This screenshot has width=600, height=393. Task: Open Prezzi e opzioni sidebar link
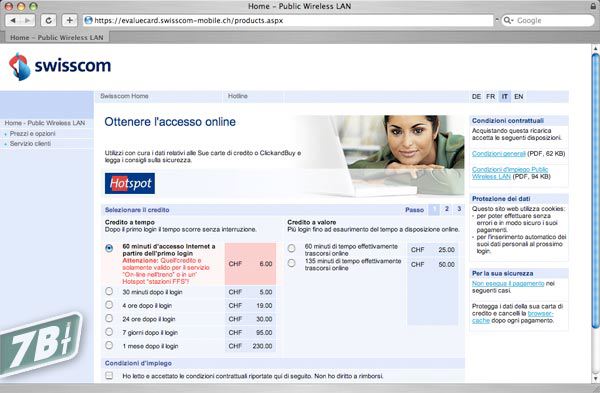[x=33, y=134]
